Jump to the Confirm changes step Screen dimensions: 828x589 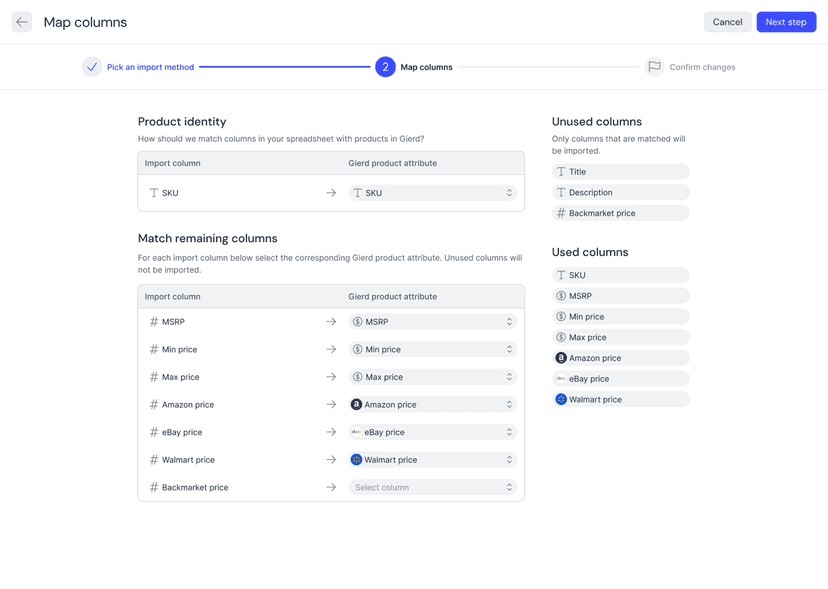(x=701, y=67)
